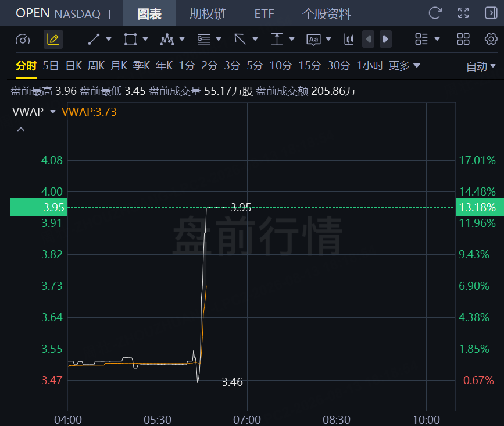
Task: Open the Fibonacci levels tool dropdown
Action: [219, 39]
